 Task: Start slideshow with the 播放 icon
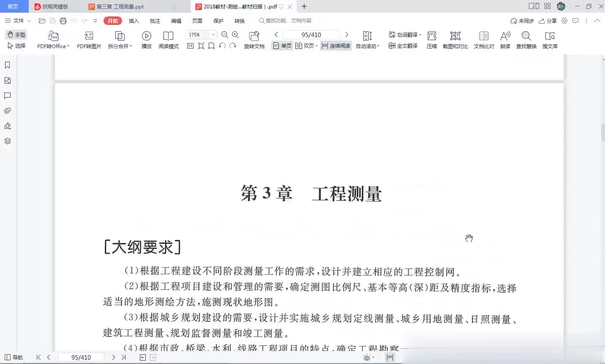pos(146,36)
